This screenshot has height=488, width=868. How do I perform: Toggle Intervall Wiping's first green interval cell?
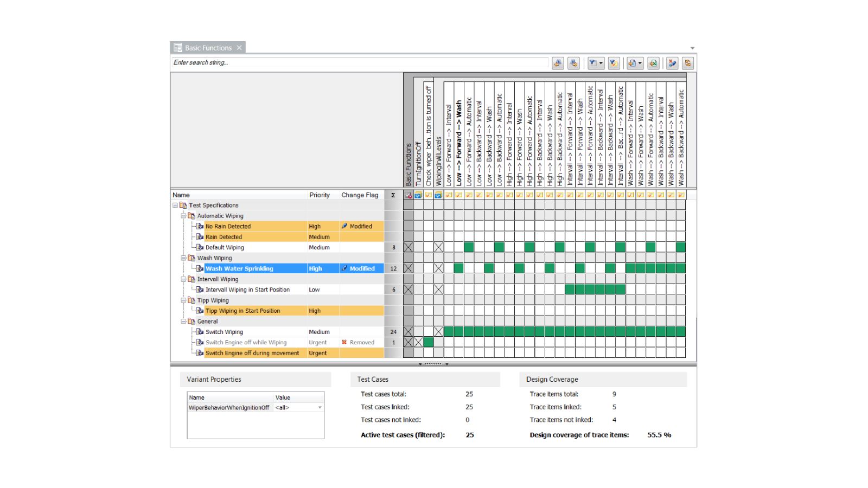[x=570, y=290]
